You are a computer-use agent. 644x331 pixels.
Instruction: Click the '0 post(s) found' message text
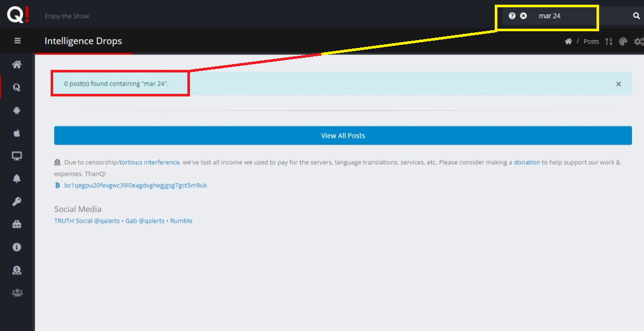(117, 83)
